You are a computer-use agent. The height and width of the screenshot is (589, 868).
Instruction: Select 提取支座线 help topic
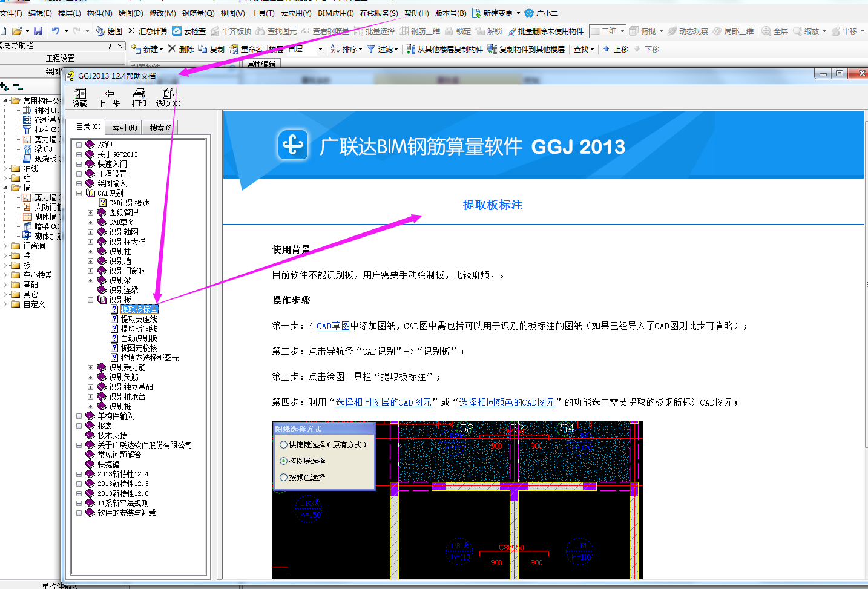click(139, 319)
